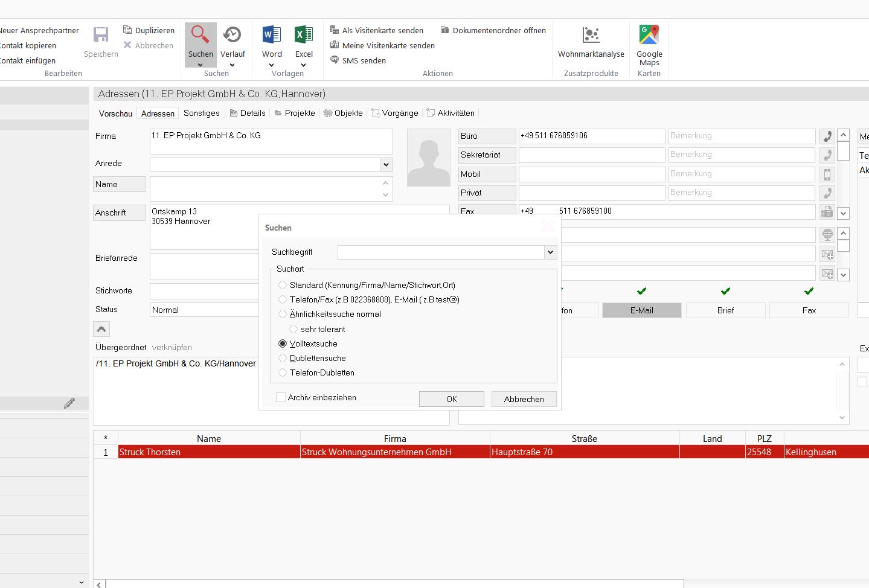Click the Suchen magnifier icon in ribbon
The image size is (869, 588).
tap(200, 36)
